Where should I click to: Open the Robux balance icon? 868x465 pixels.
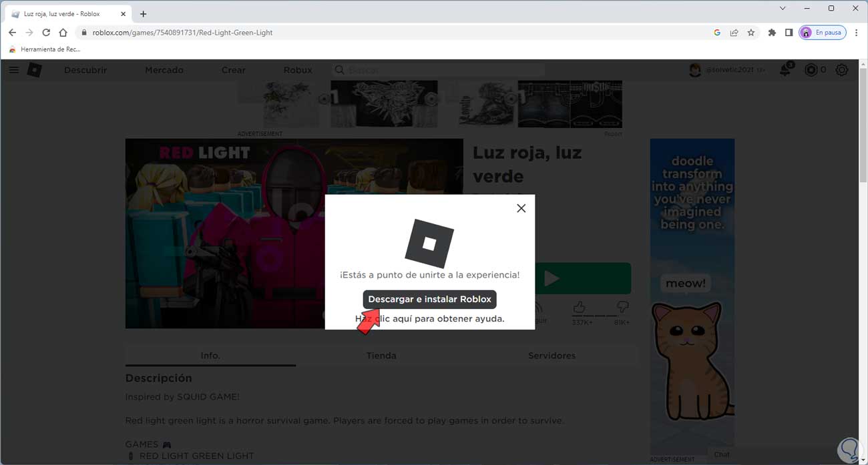pyautogui.click(x=811, y=70)
